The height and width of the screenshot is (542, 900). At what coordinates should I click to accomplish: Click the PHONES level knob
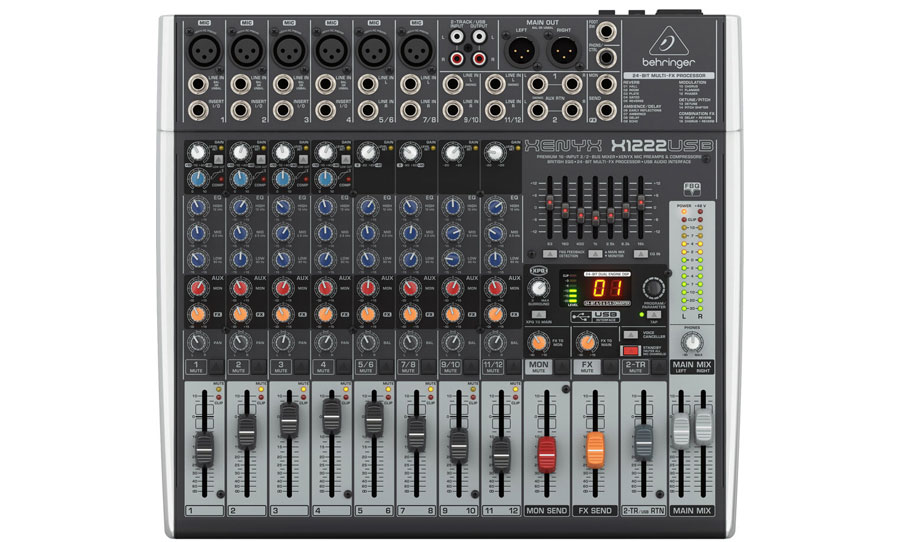[692, 343]
